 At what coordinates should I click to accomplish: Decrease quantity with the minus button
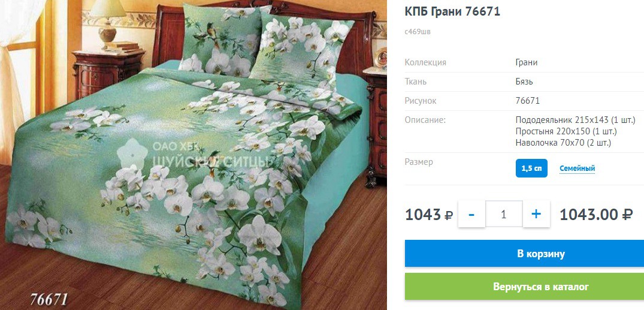click(x=471, y=214)
